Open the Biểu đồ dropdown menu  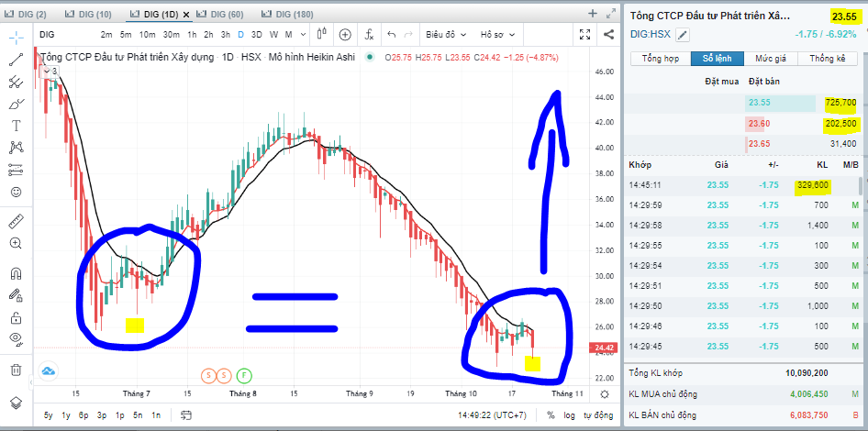click(x=446, y=34)
